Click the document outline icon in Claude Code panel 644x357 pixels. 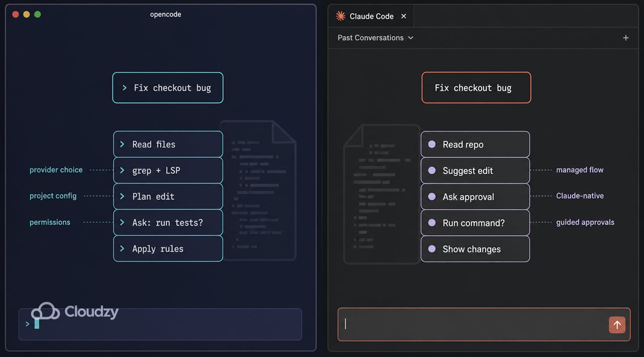point(380,192)
